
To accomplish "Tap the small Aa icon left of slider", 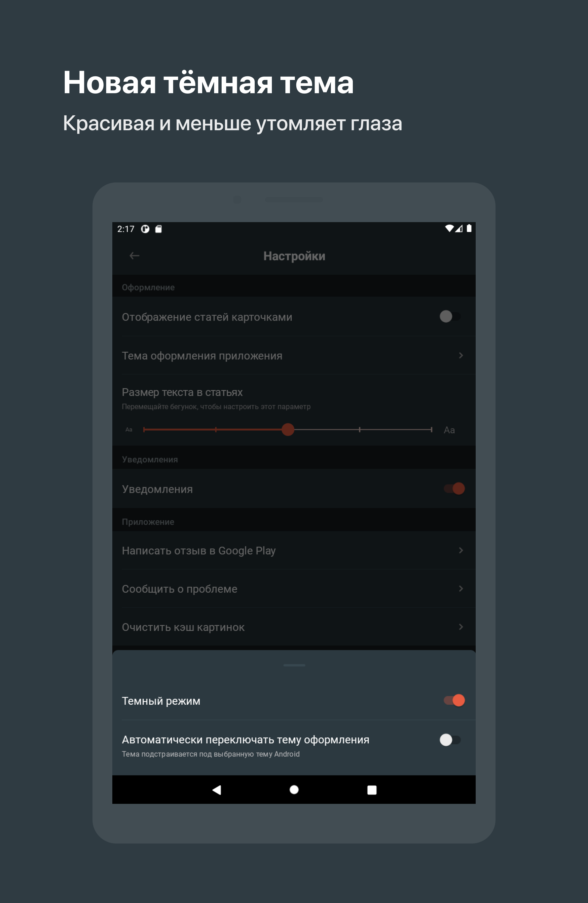I will [129, 429].
